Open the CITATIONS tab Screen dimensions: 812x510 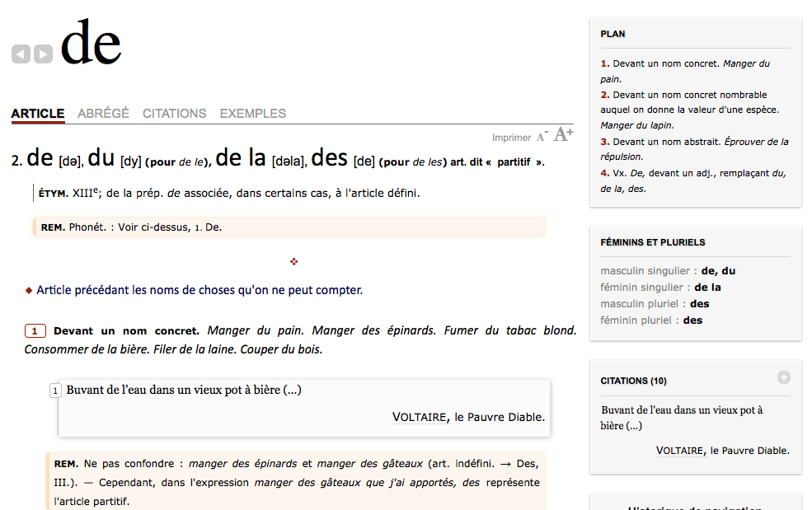[174, 114]
